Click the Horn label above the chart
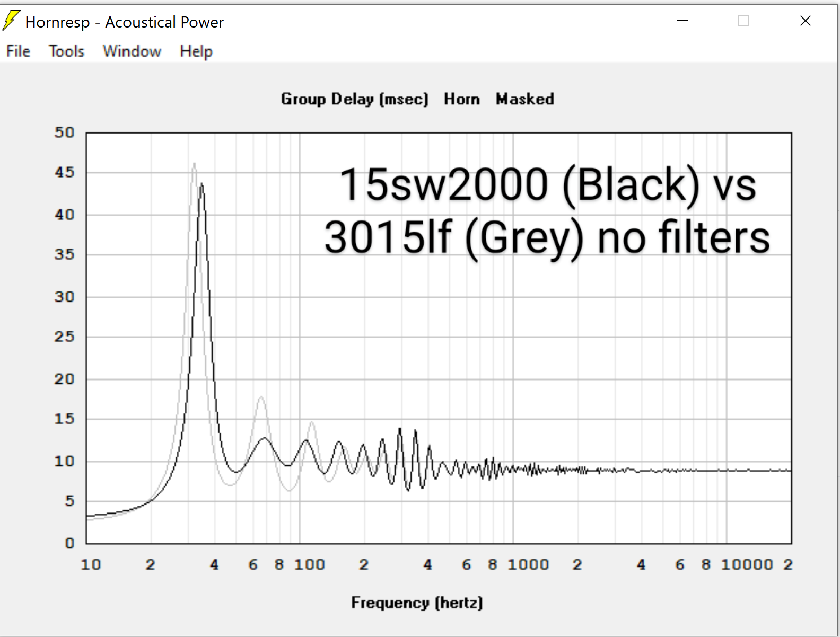The height and width of the screenshot is (637, 840). click(461, 99)
